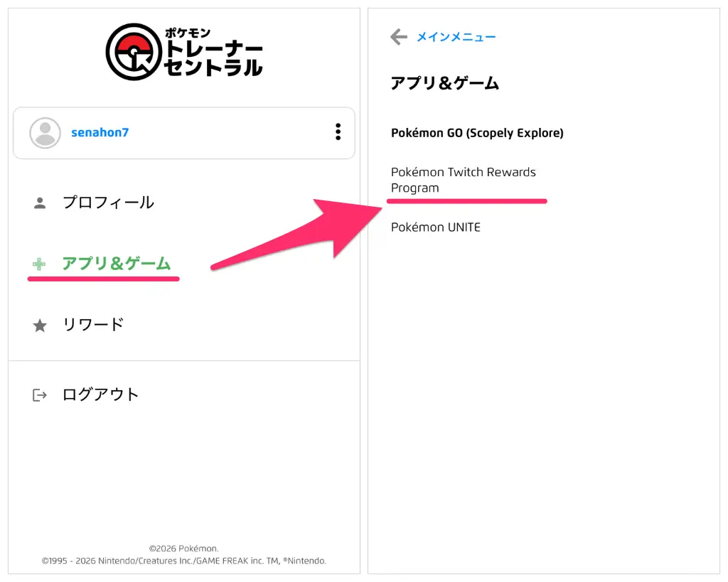Open Pokémon Twitch Rewards Program
The height and width of the screenshot is (582, 728).
point(464,180)
